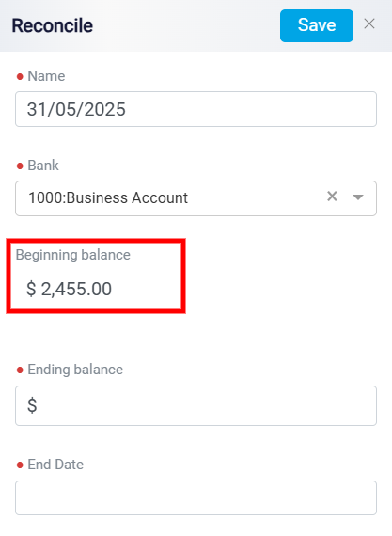
Task: Expand the Bank dropdown arrow
Action: (x=358, y=197)
